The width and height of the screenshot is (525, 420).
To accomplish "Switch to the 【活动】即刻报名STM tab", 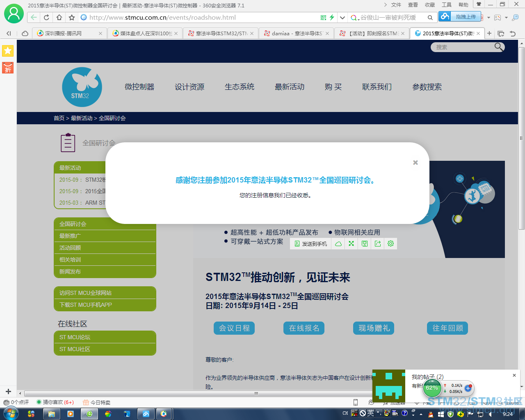I will coord(372,34).
